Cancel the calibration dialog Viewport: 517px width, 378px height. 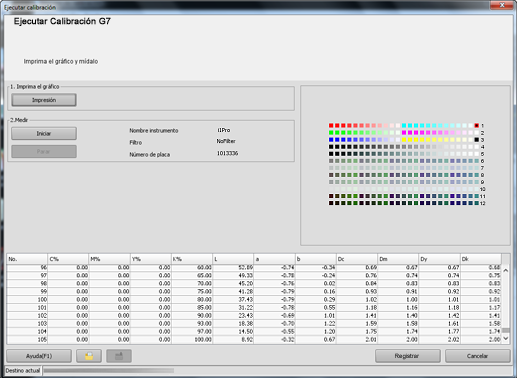pyautogui.click(x=477, y=356)
